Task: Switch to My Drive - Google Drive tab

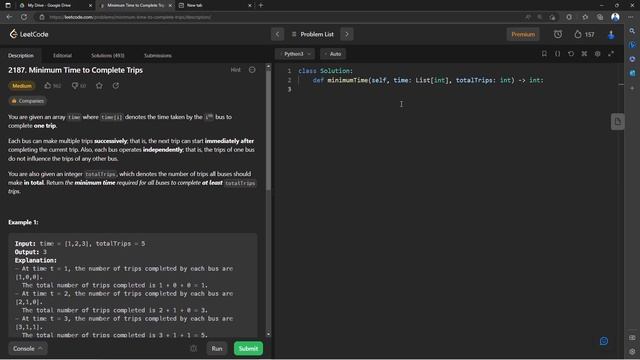Action: 49,5
